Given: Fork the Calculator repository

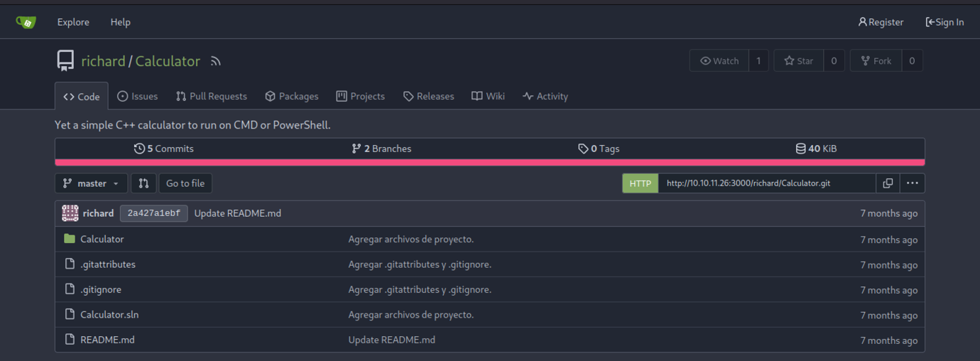Looking at the screenshot, I should [x=876, y=61].
